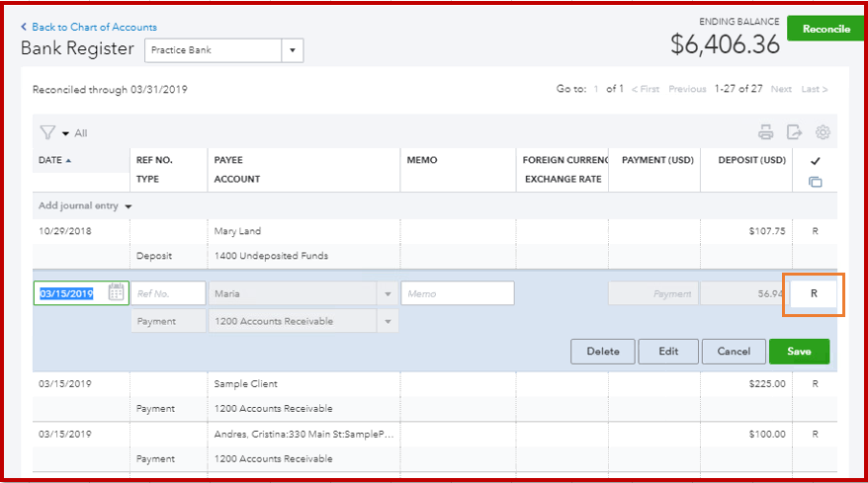Click the print register icon
Image resolution: width=868 pixels, height=483 pixels.
(765, 132)
